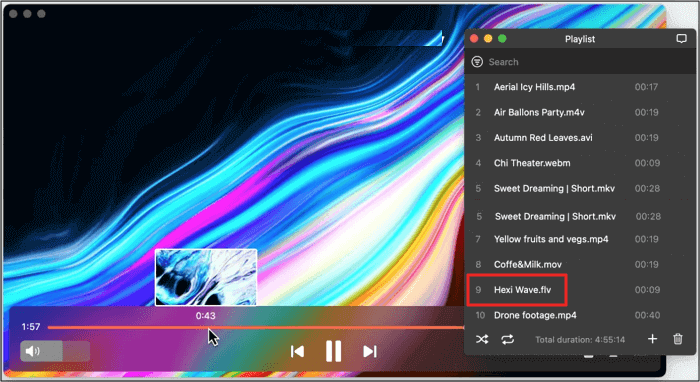Seek along the red progress bar
Viewport: 700px width, 382px height.
pos(255,328)
